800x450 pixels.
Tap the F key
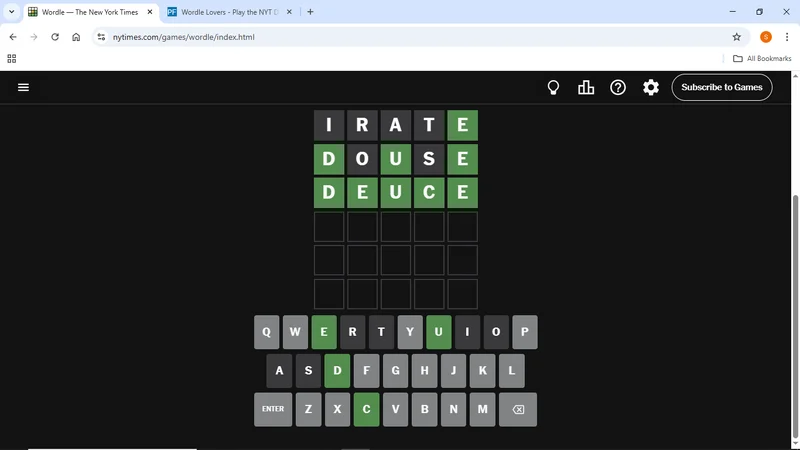pos(366,371)
